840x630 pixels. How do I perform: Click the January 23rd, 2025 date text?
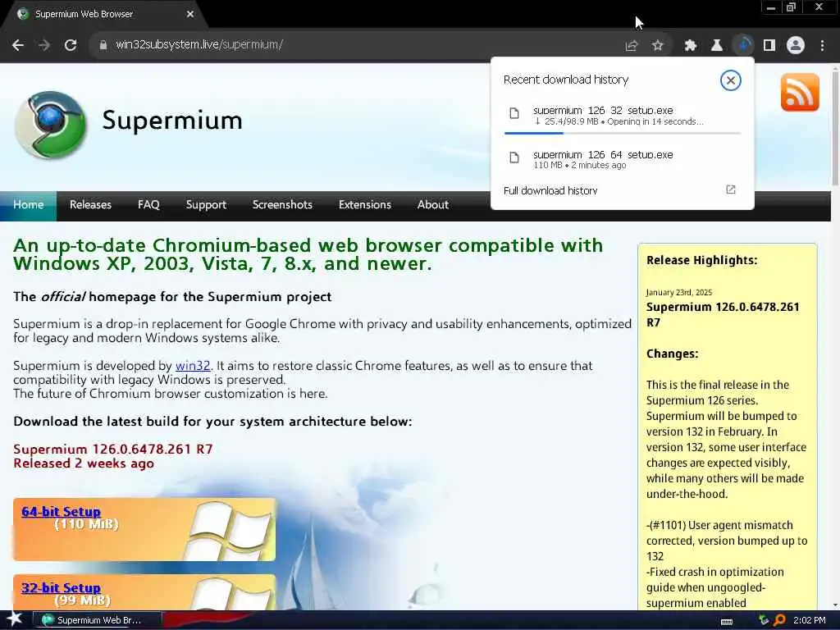pyautogui.click(x=678, y=293)
